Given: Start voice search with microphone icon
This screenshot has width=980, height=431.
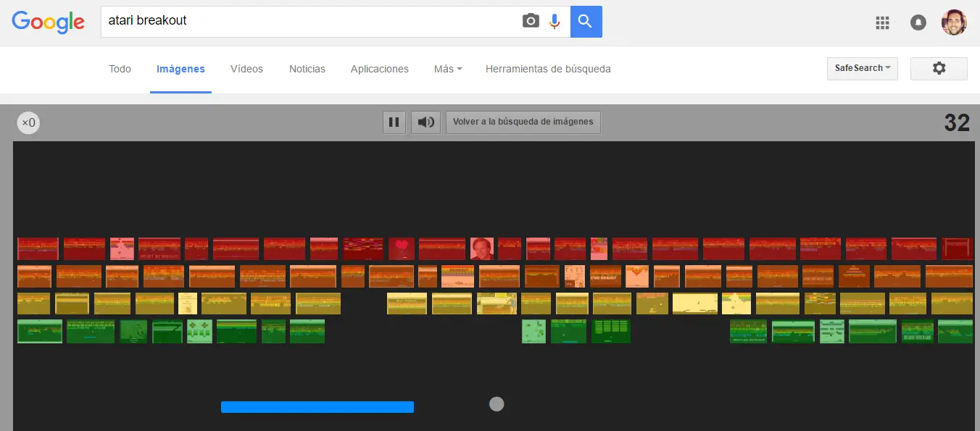Looking at the screenshot, I should pyautogui.click(x=555, y=21).
